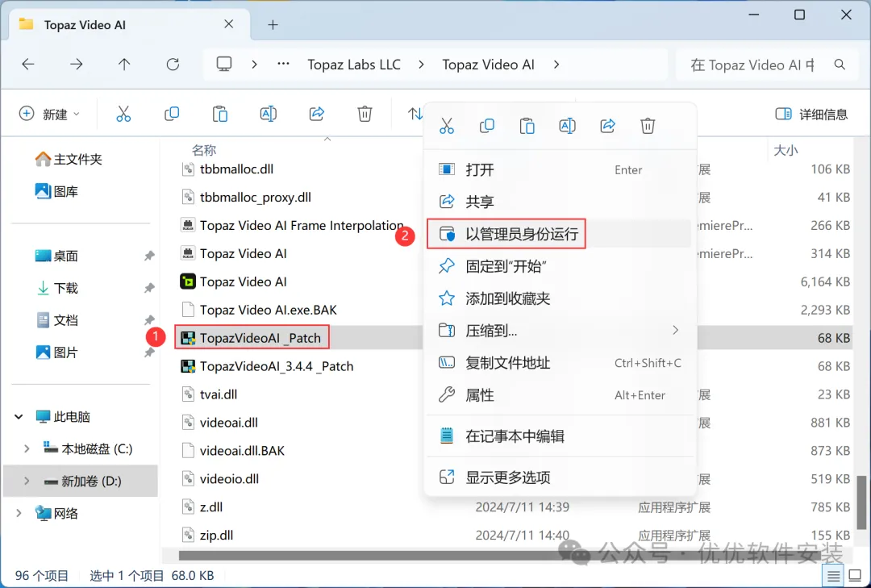Open 主文件夹 in the sidebar
This screenshot has width=871, height=588.
click(69, 160)
